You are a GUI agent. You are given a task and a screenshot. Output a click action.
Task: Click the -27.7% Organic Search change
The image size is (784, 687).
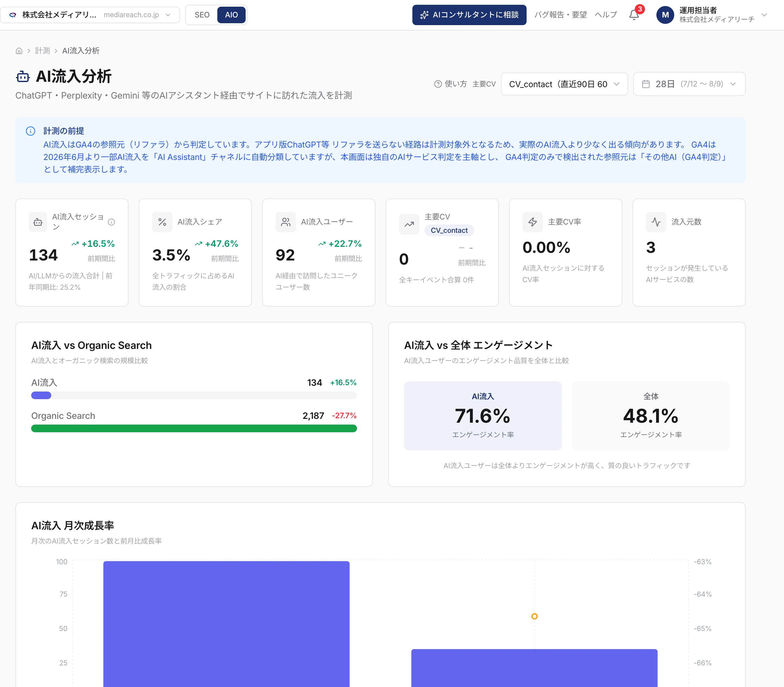345,416
